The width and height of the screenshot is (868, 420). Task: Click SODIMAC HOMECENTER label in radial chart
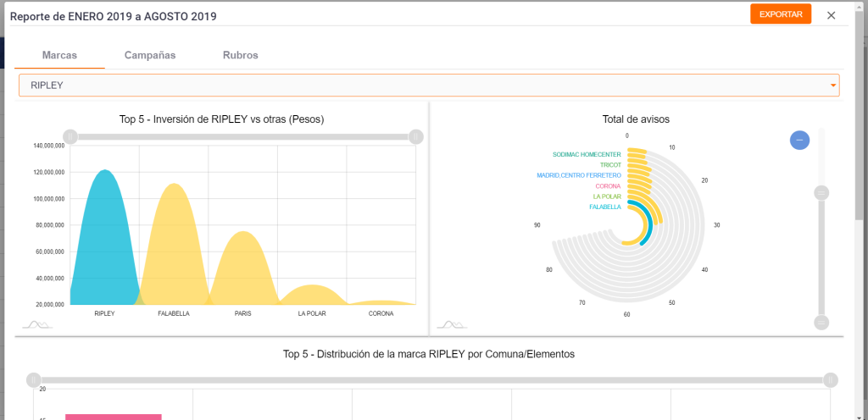point(587,155)
